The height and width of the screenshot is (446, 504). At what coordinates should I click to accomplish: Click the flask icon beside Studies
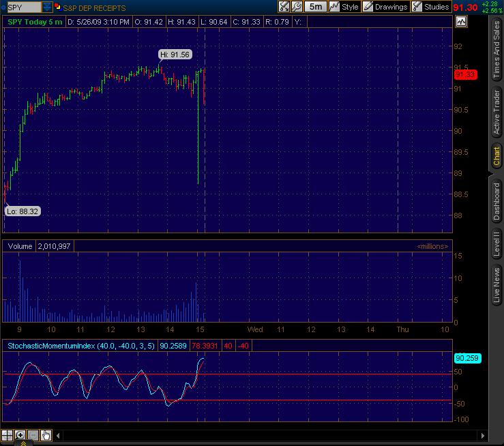click(x=417, y=7)
